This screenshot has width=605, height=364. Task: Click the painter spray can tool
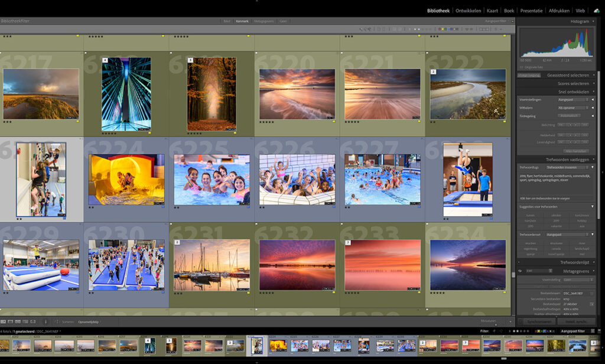click(x=45, y=321)
